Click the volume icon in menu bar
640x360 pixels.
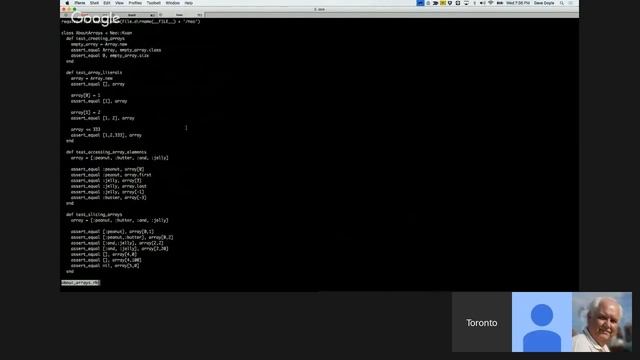pos(482,3)
